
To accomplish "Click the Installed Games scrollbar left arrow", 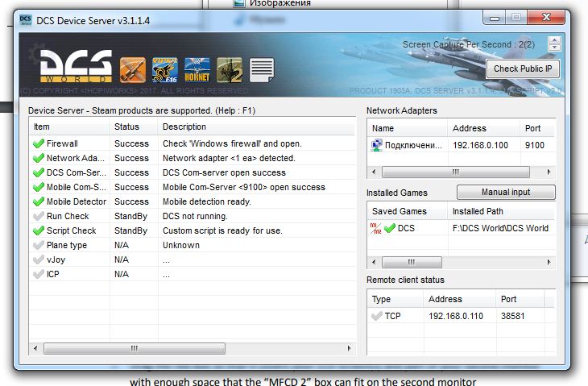I will coord(374,262).
